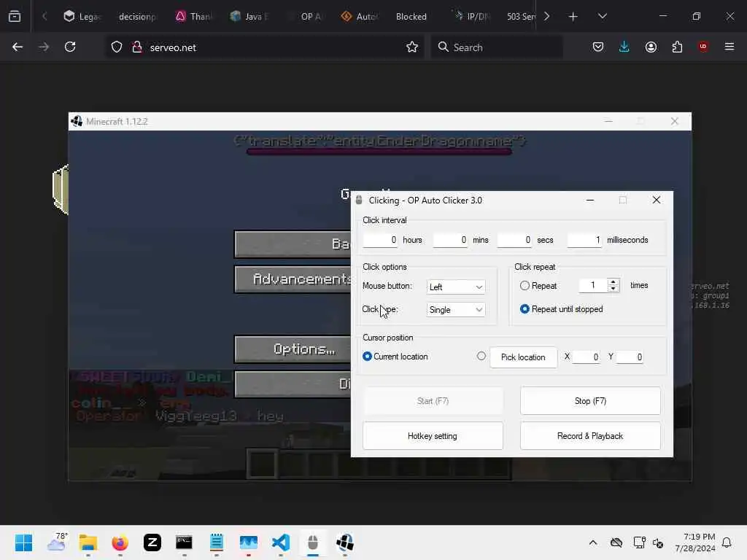Open the black Z app in taskbar
This screenshot has height=560, width=747.
coord(152,542)
